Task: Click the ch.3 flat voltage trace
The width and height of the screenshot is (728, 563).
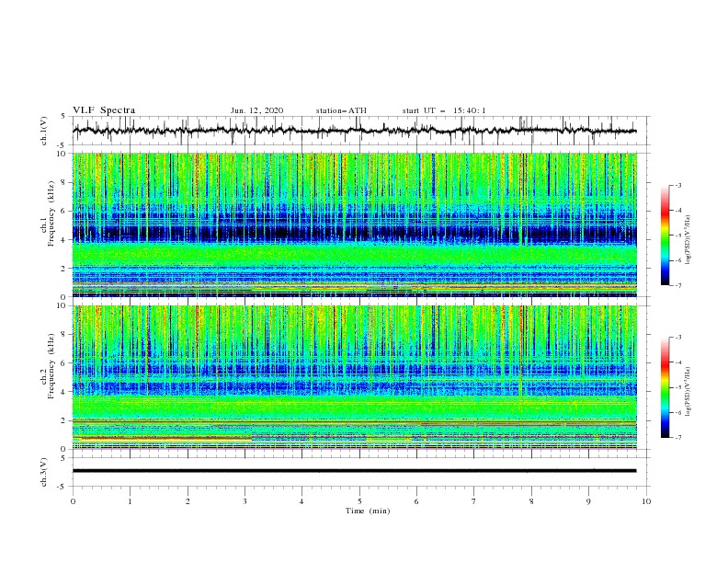Action: (354, 471)
